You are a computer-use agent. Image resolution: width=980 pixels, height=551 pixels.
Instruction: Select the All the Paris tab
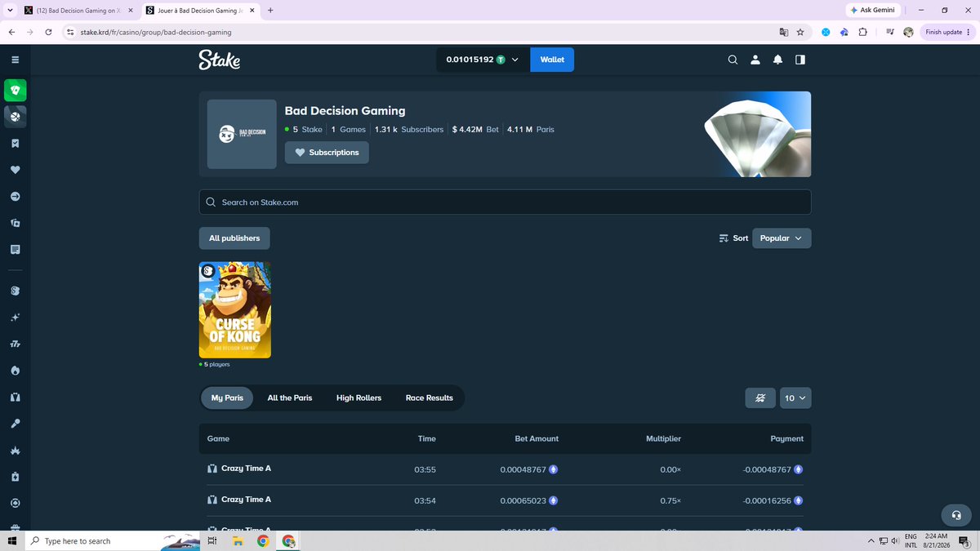point(290,398)
